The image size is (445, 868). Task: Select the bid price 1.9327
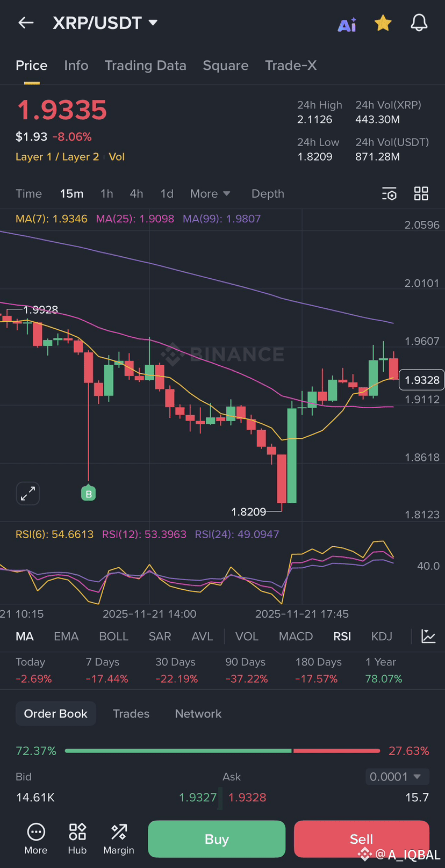click(x=198, y=798)
